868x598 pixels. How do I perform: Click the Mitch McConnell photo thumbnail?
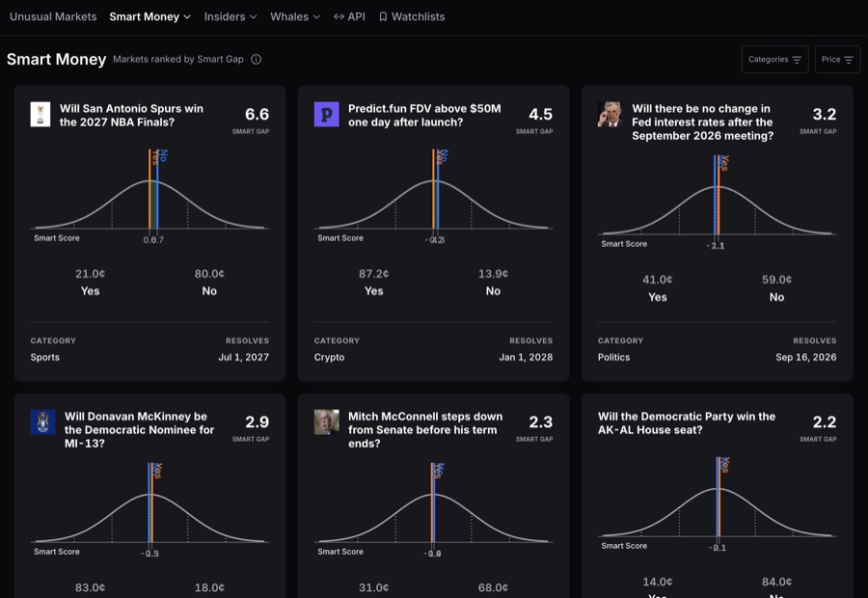[327, 421]
